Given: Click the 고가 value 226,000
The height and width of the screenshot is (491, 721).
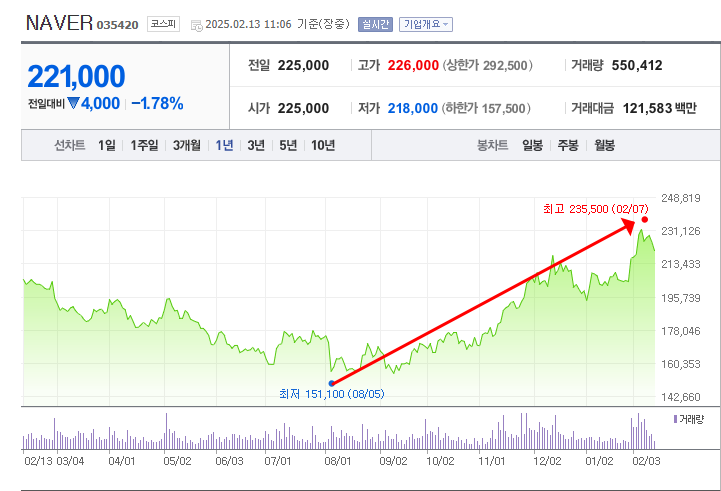Looking at the screenshot, I should click(413, 65).
